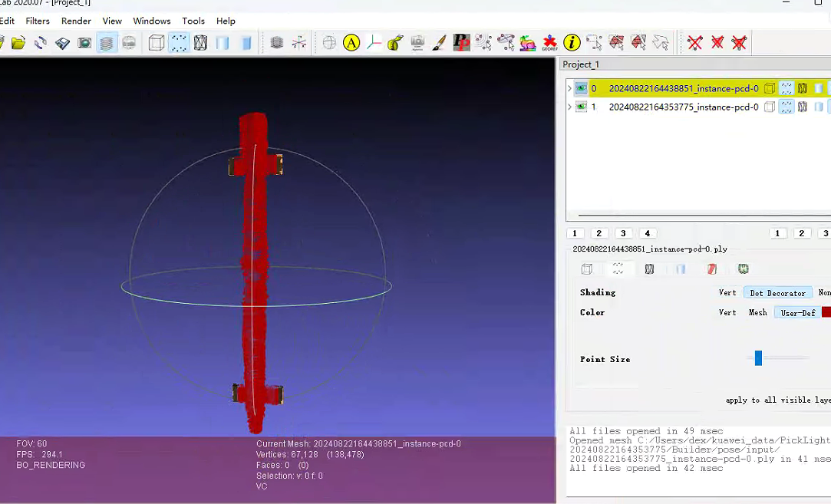Click the red user-defined color swatch
This screenshot has width=831, height=504.
[826, 312]
